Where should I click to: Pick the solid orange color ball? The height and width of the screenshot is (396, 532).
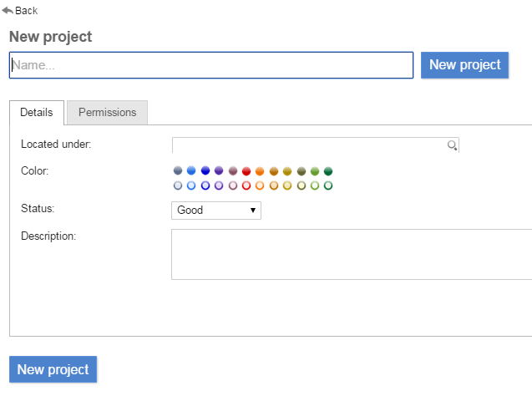click(x=260, y=171)
